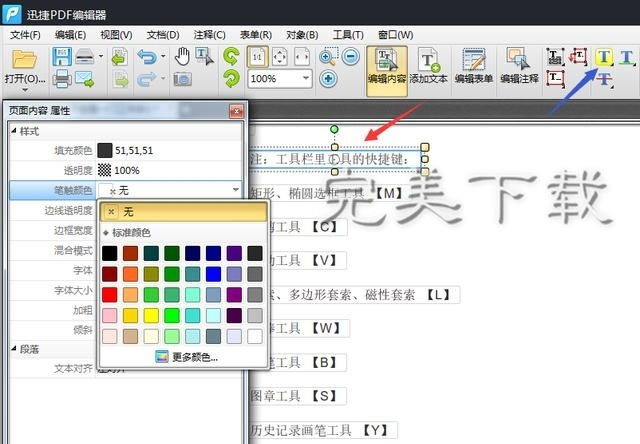Save the document with the floppy icon
Image resolution: width=640 pixels, height=444 pixels.
point(62,56)
